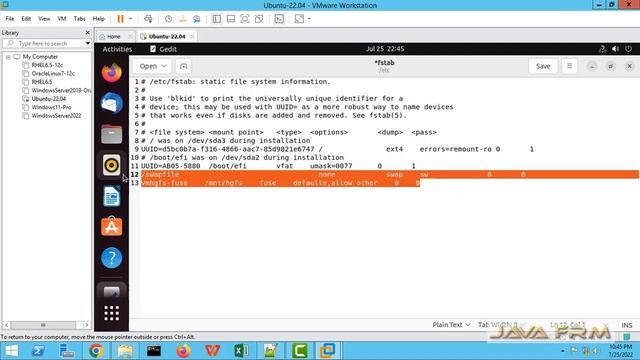Click the Gedit Save button
Screen dimensions: 640x360
pyautogui.click(x=543, y=66)
